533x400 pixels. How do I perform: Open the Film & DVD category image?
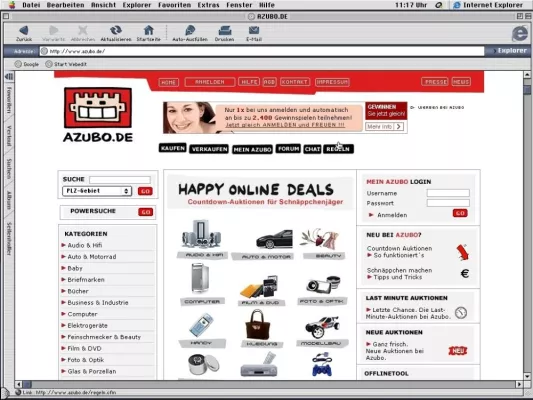click(260, 286)
